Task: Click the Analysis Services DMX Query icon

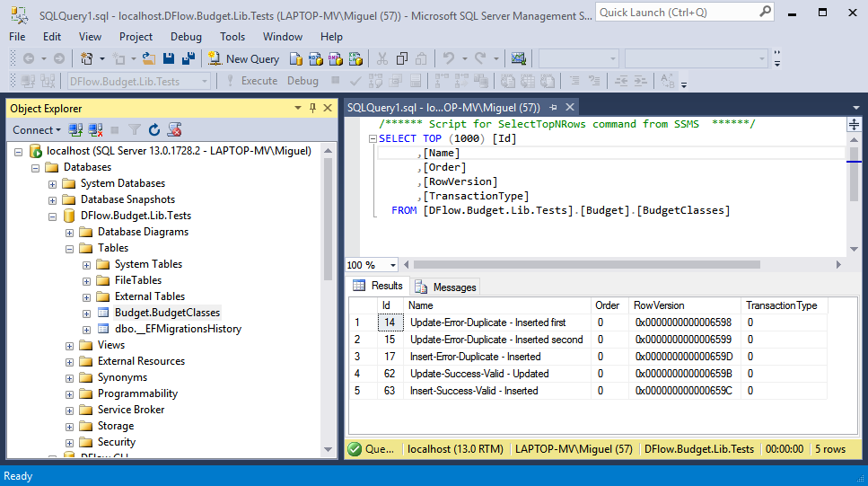Action: click(x=336, y=58)
